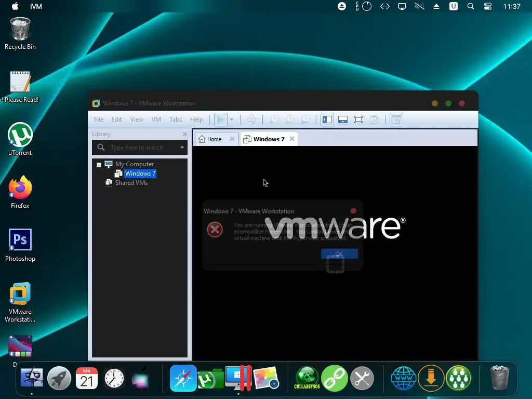
Task: Open the power options dropdown arrow
Action: point(231,119)
